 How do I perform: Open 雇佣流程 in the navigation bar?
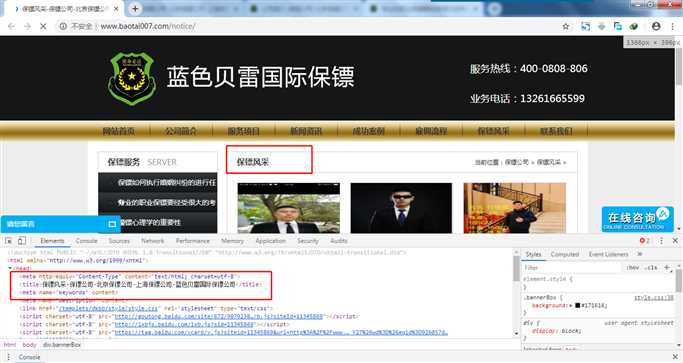click(x=431, y=131)
